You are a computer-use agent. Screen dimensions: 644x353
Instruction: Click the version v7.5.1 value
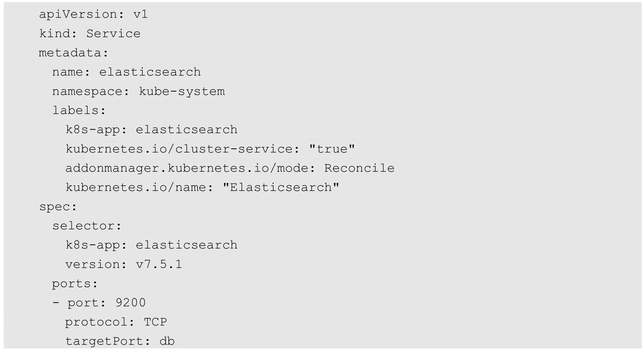point(159,264)
